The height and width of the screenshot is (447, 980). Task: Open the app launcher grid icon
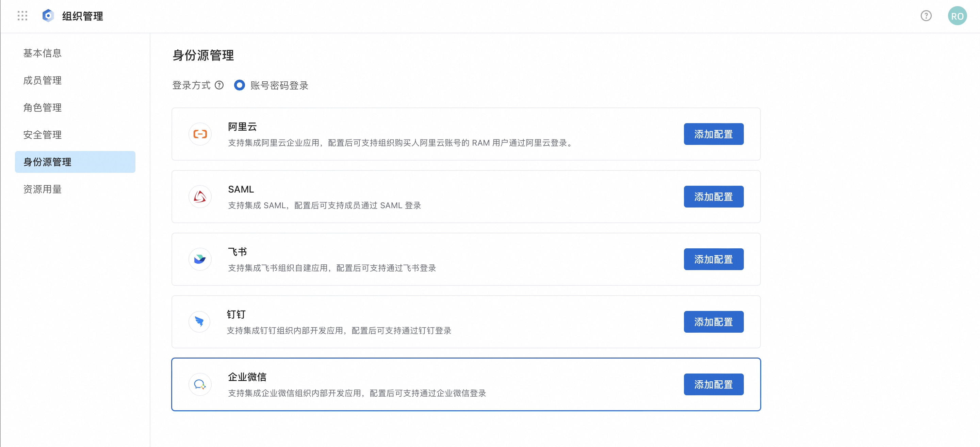tap(22, 16)
